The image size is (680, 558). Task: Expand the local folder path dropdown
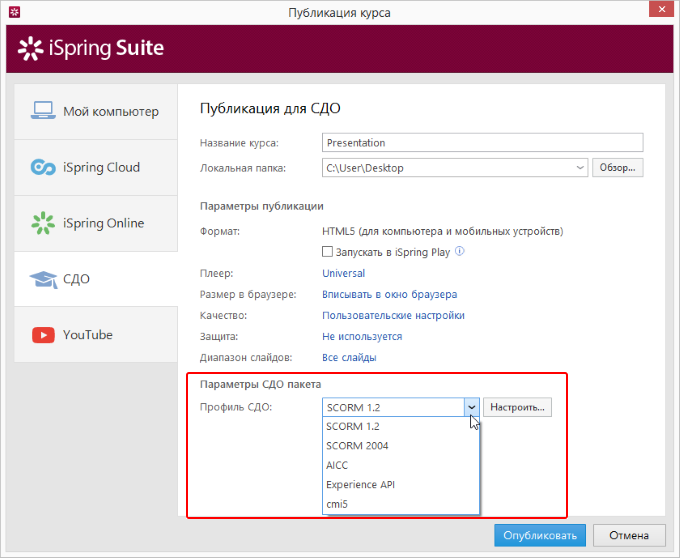(579, 168)
